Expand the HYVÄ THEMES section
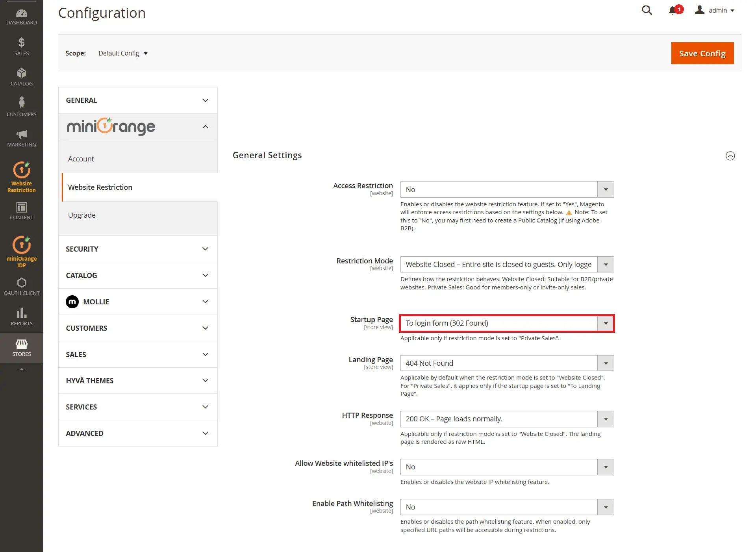 pos(137,380)
